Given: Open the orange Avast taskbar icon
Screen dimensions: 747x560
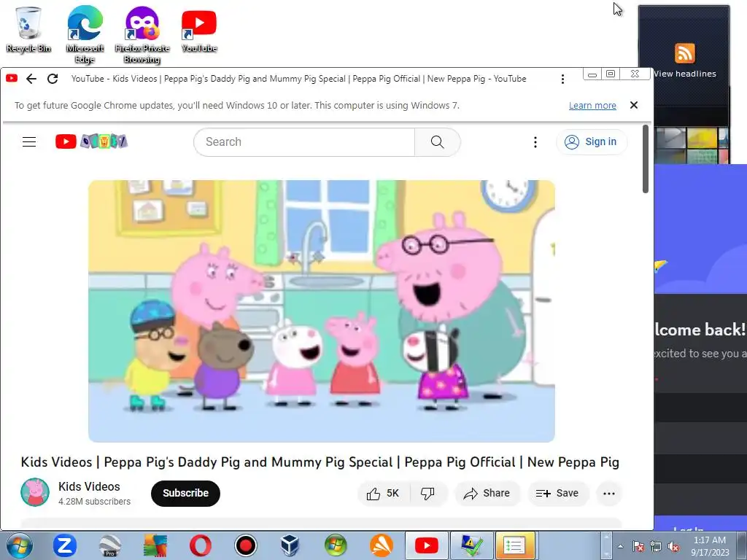Looking at the screenshot, I should 381,545.
